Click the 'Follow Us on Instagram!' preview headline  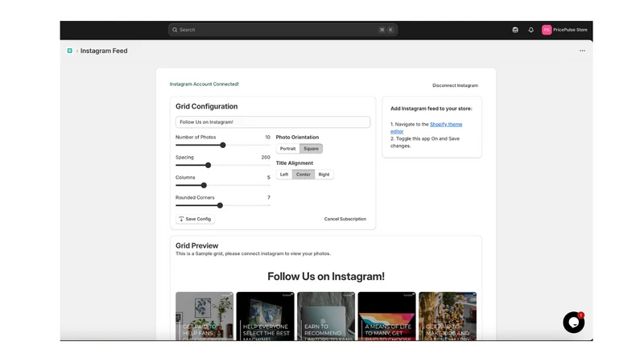click(326, 276)
